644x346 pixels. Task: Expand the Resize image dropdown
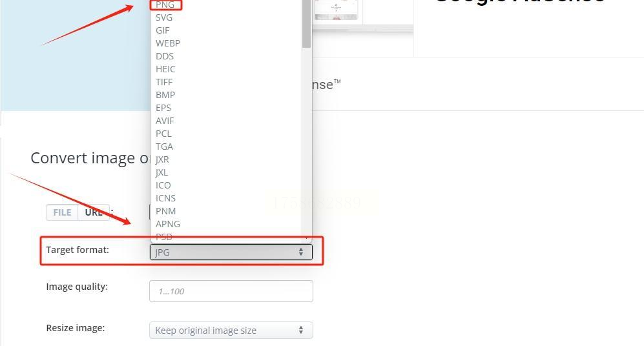pos(231,331)
